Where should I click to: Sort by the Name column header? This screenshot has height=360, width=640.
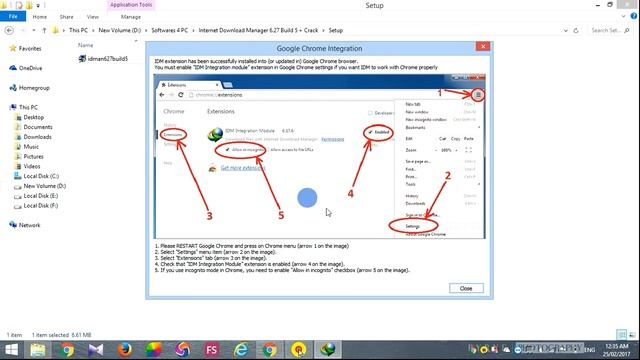click(86, 45)
